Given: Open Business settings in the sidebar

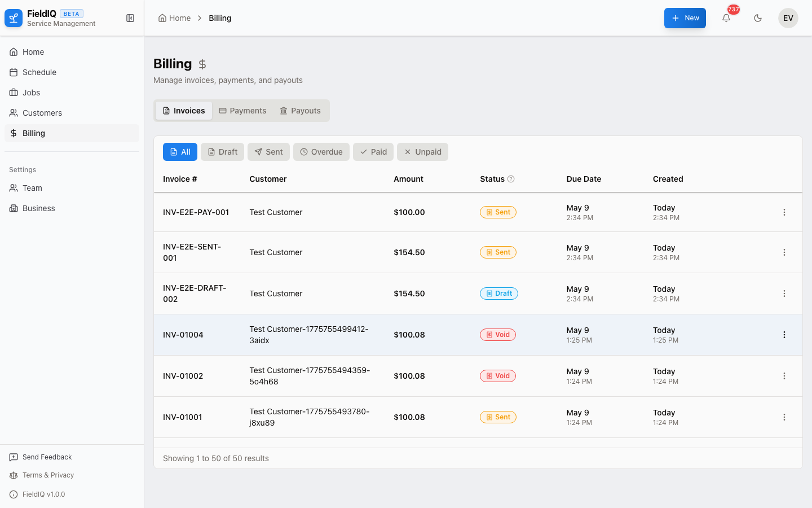Looking at the screenshot, I should [x=38, y=208].
